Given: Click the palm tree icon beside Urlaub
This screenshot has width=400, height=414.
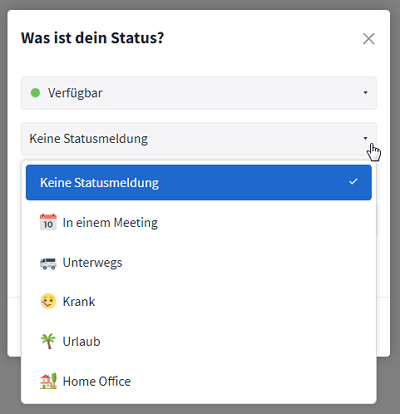Looking at the screenshot, I should [x=48, y=341].
